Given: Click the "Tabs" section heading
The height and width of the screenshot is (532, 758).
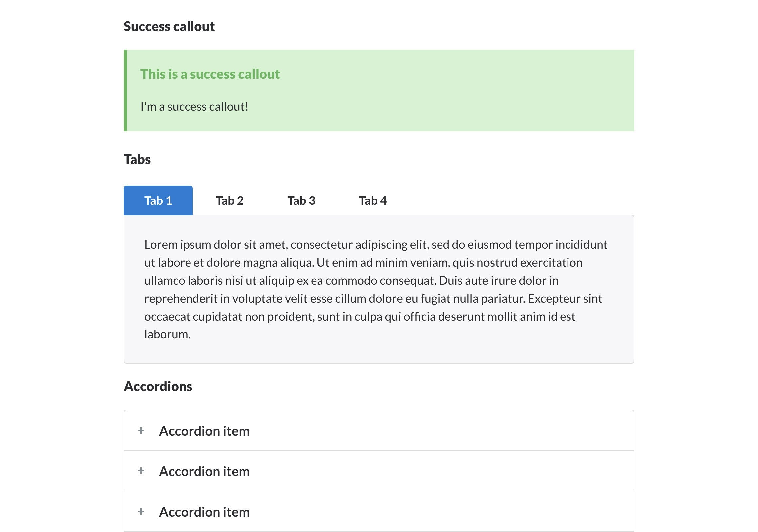Looking at the screenshot, I should 137,160.
